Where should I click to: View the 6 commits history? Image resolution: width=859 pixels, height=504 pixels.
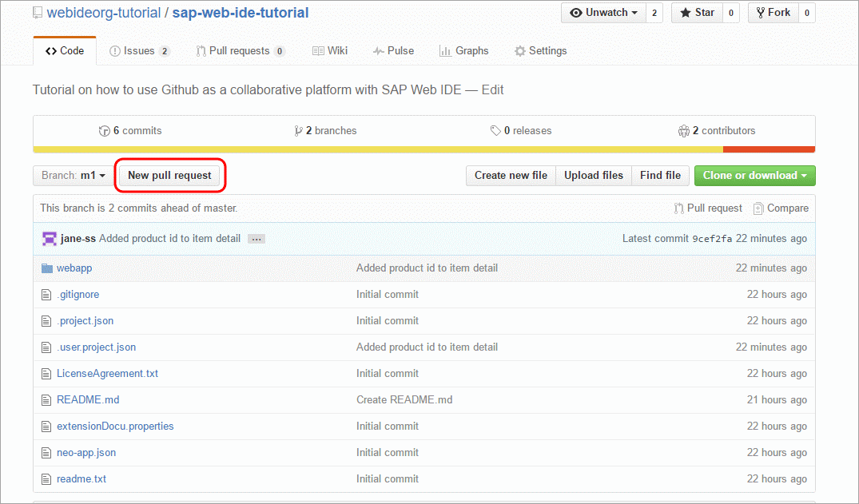[130, 131]
